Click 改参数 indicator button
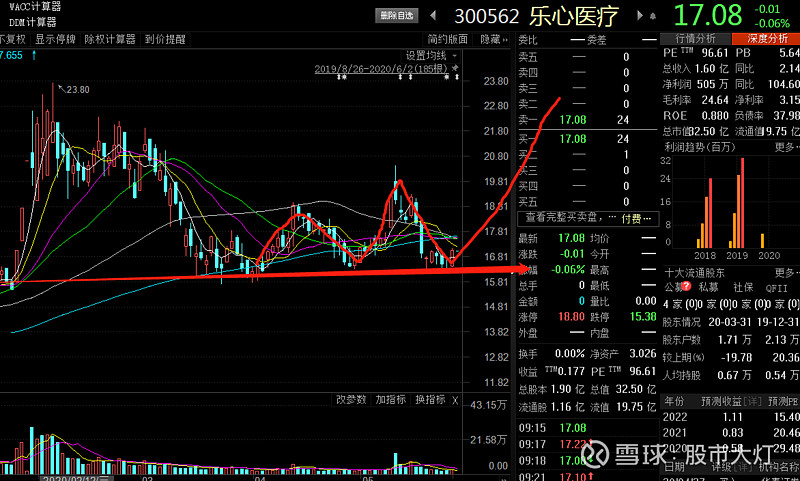 pos(351,399)
